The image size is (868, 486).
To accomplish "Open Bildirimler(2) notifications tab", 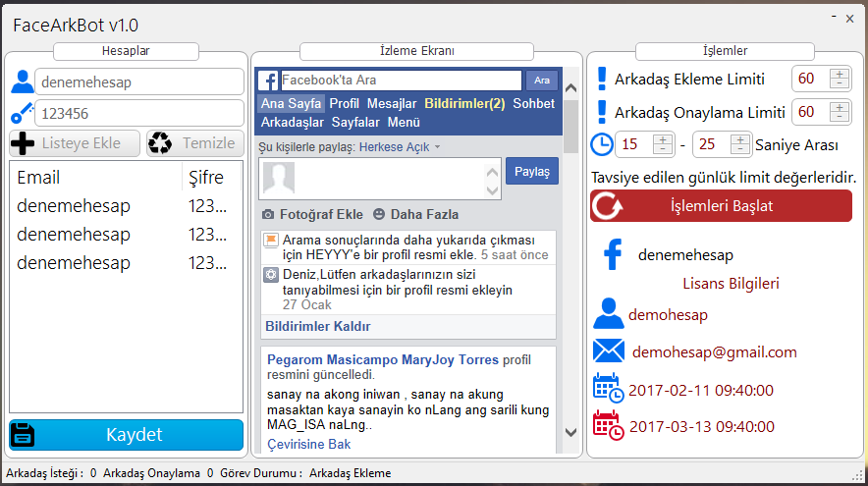I will pos(464,103).
